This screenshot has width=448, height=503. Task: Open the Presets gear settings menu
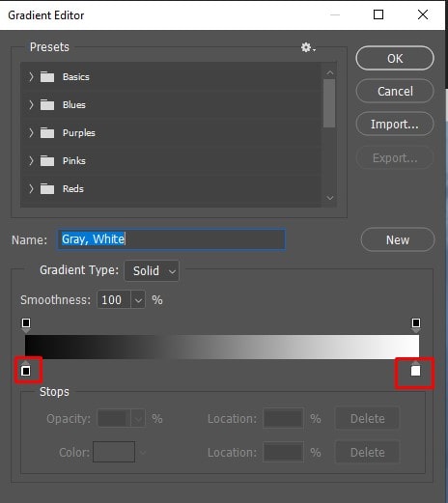click(308, 47)
